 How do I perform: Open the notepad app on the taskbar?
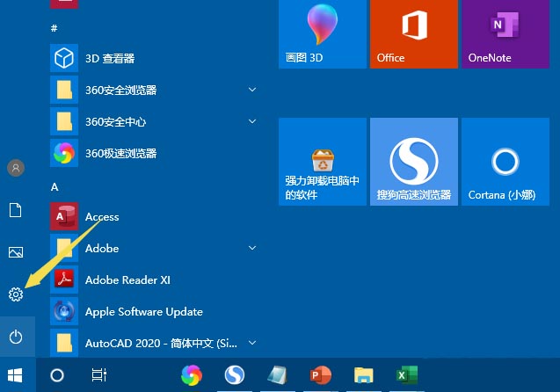point(278,375)
